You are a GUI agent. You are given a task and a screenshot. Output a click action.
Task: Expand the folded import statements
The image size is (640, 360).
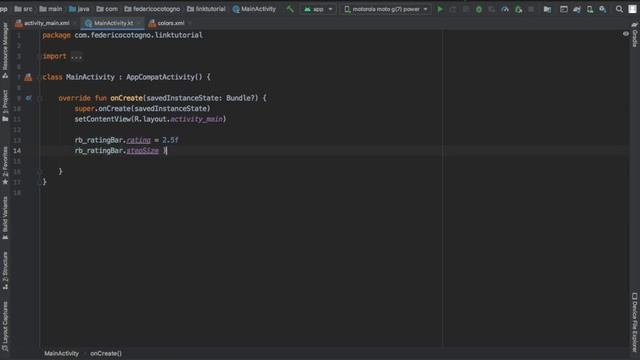[76, 56]
